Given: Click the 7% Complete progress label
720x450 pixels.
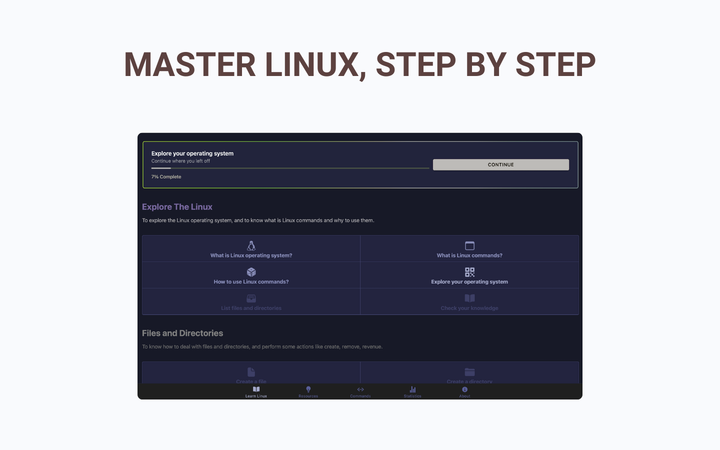Looking at the screenshot, I should [166, 176].
